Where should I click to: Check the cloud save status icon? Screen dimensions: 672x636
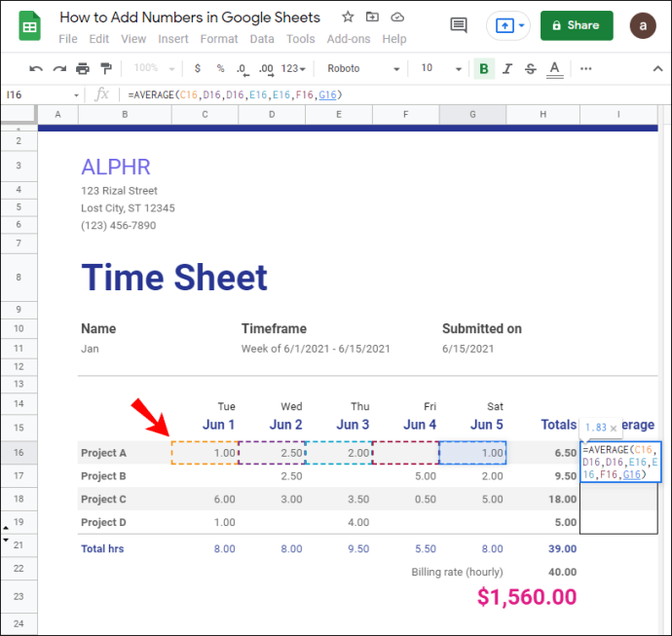397,18
